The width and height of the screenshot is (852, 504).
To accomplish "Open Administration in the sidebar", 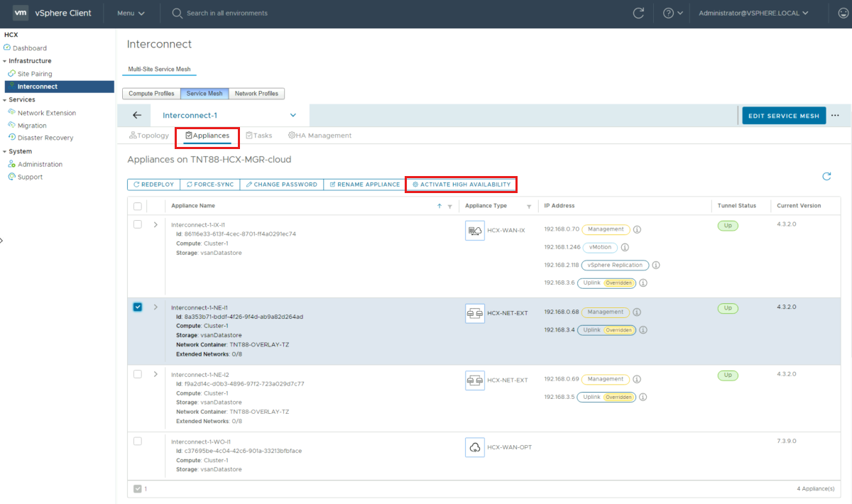I will (40, 164).
